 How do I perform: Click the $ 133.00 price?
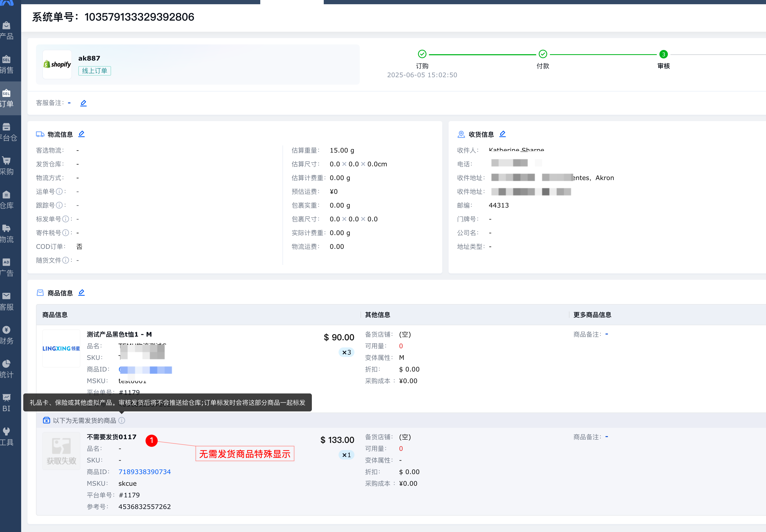click(337, 440)
